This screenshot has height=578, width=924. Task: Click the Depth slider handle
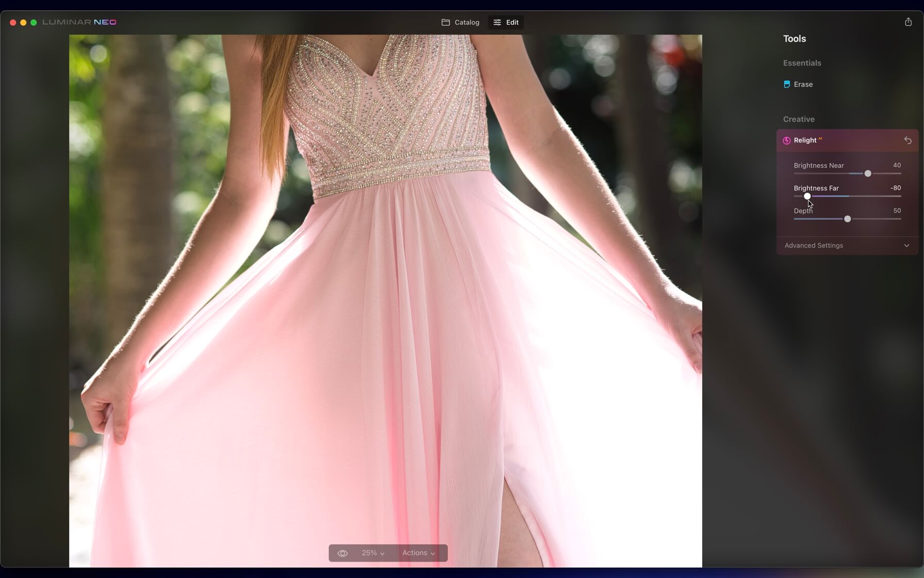pyautogui.click(x=847, y=219)
